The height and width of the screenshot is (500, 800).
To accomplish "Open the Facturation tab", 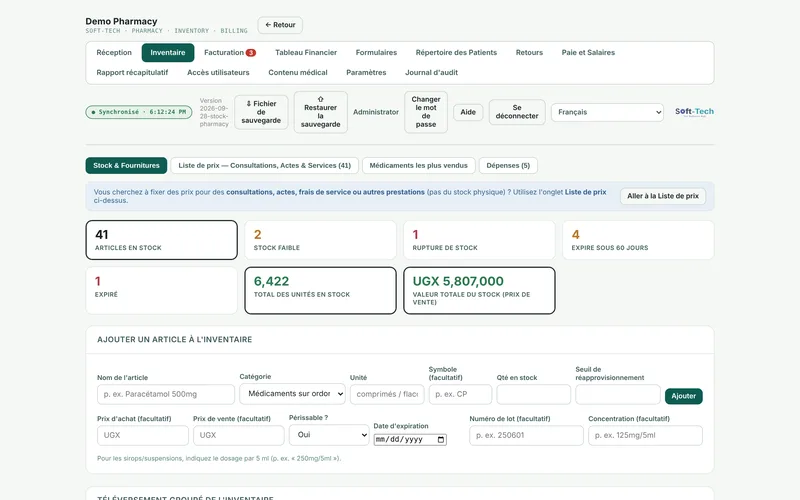I will (230, 53).
